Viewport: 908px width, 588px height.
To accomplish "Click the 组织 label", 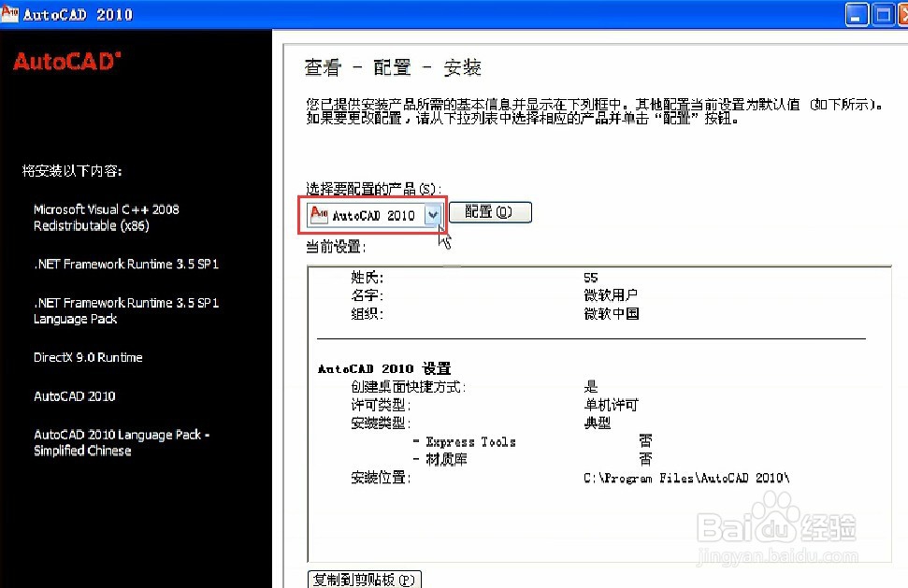I will click(x=368, y=314).
